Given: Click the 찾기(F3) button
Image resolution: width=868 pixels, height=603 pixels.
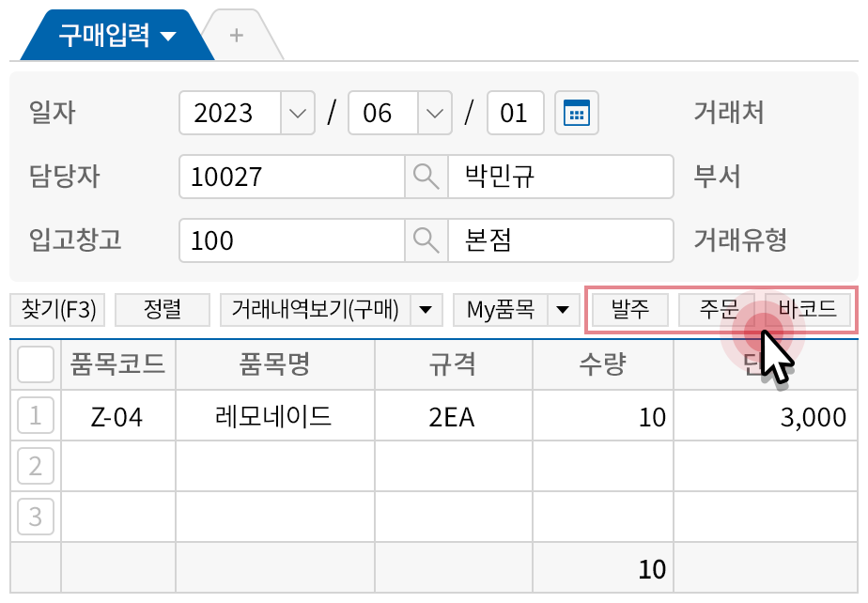Looking at the screenshot, I should coord(59,309).
